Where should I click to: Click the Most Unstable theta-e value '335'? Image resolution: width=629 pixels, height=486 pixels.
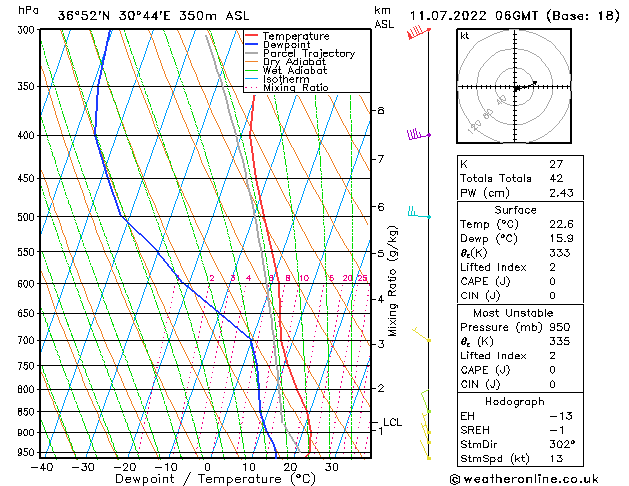tap(560, 342)
